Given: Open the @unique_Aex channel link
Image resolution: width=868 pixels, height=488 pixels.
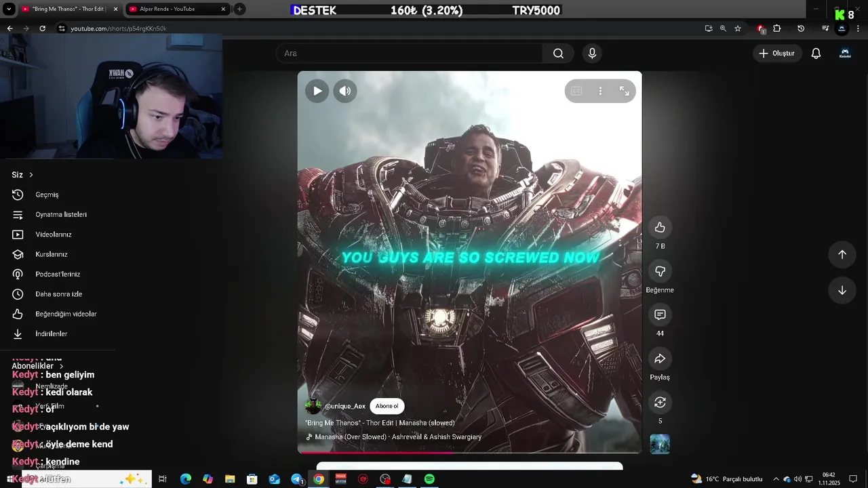Looking at the screenshot, I should click(x=345, y=406).
